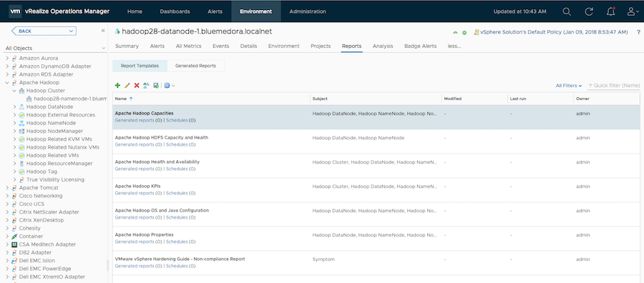Open Generated reports link for Apache Hadoop KPIs
This screenshot has width=644, height=283.
(x=135, y=193)
